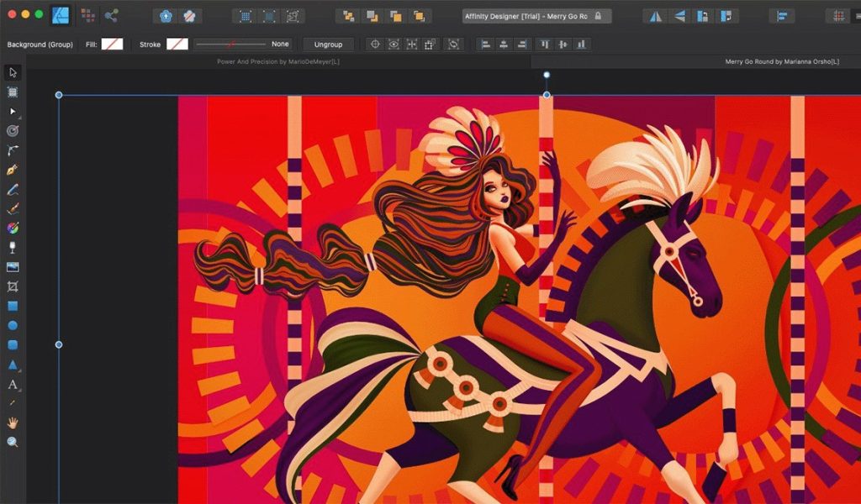Rotate selection anticlockwise from the toolbar
The width and height of the screenshot is (861, 504).
pos(703,17)
